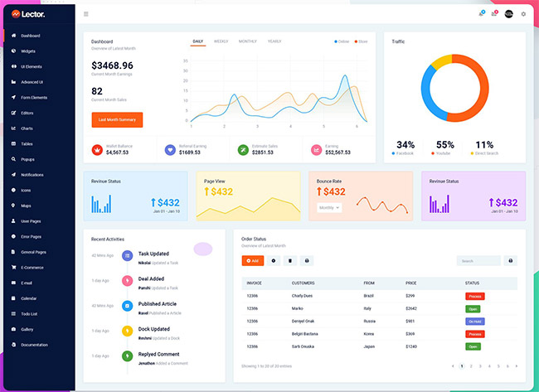Click the Referral Earning heart icon
This screenshot has height=392, width=539.
[170, 149]
